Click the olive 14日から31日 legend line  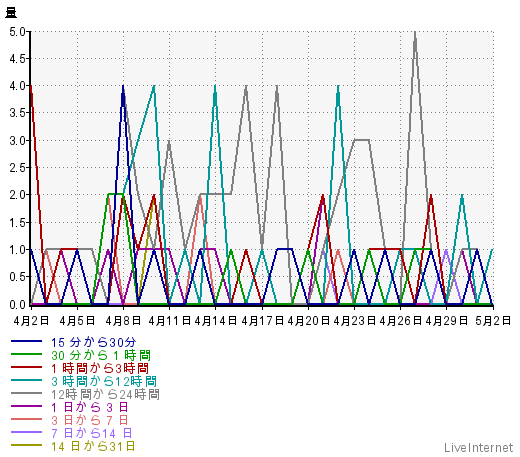26,445
